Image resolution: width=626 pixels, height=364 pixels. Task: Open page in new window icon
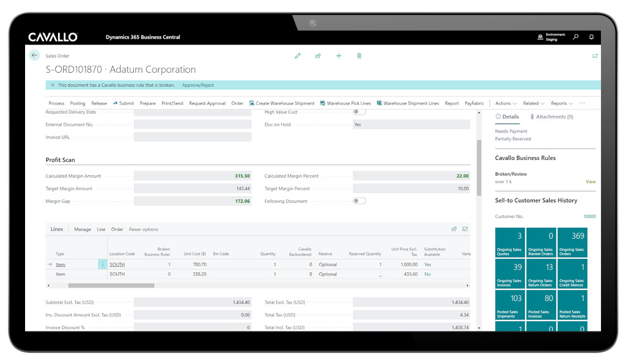point(595,56)
